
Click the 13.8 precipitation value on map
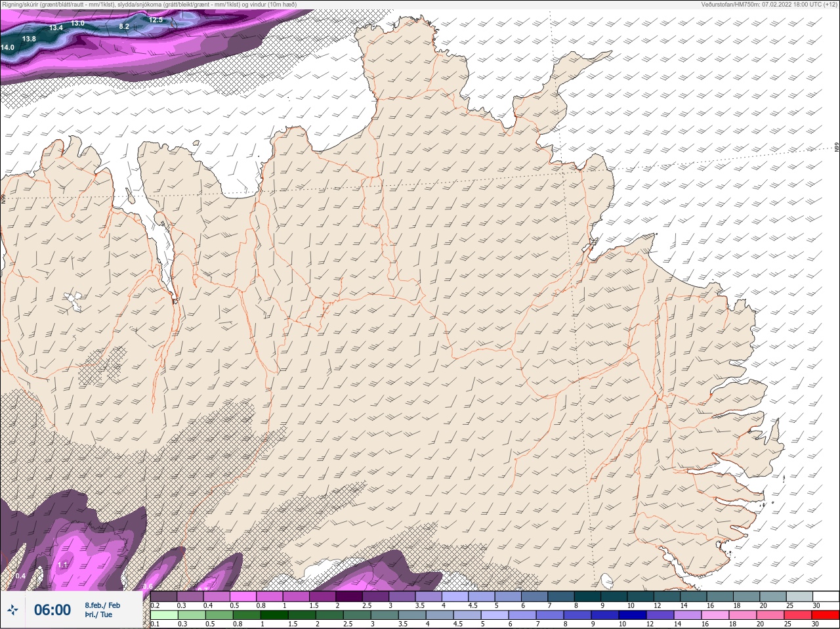tap(29, 39)
